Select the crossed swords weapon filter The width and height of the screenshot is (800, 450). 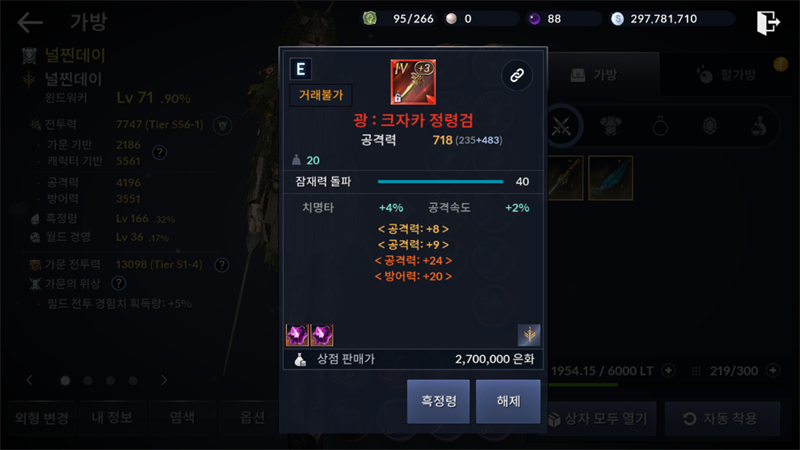click(561, 126)
